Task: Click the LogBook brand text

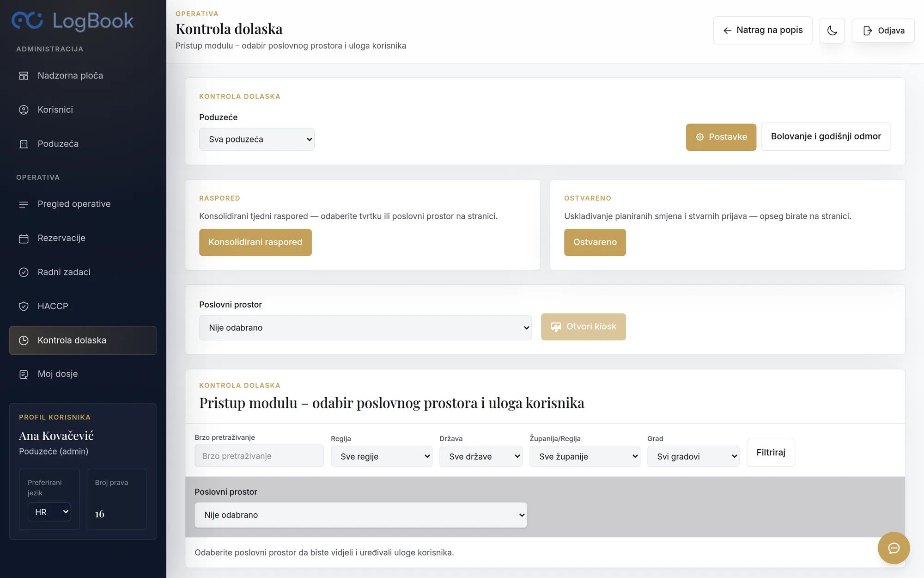Action: click(93, 21)
